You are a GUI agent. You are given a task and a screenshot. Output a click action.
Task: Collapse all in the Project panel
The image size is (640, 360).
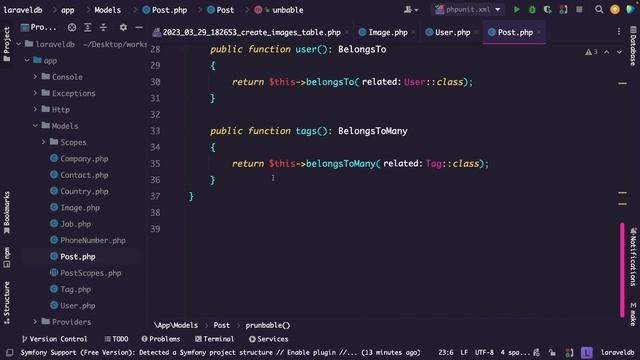pos(103,27)
